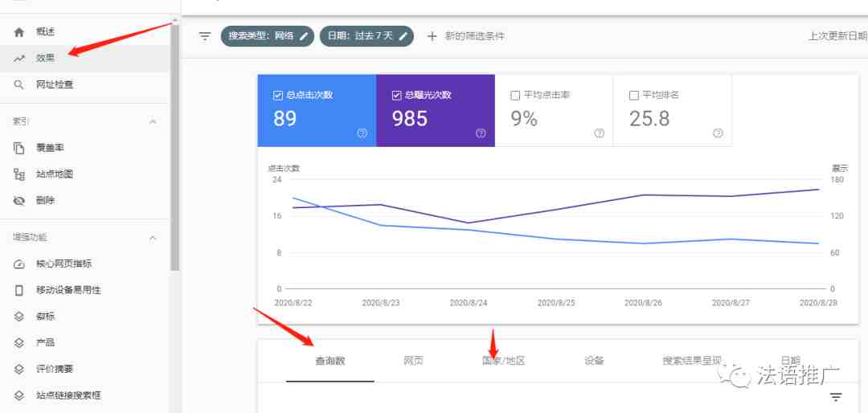This screenshot has height=413, width=868.
Task: Switch to the 国家/地区 tab
Action: pyautogui.click(x=504, y=361)
